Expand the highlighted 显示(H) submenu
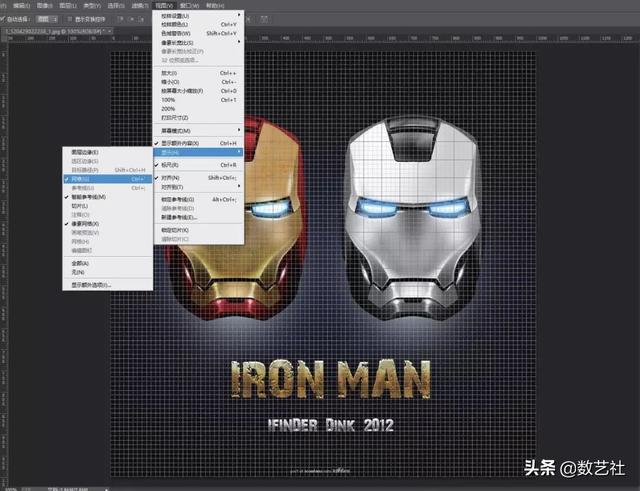The width and height of the screenshot is (640, 491). click(x=198, y=152)
